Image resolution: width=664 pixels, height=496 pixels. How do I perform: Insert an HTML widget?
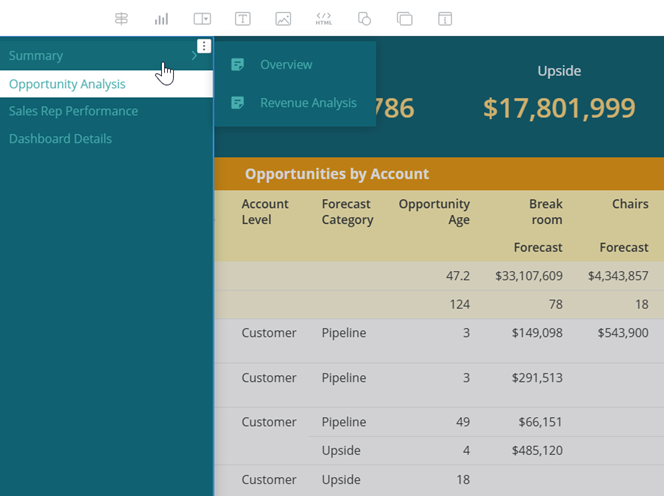tap(324, 19)
